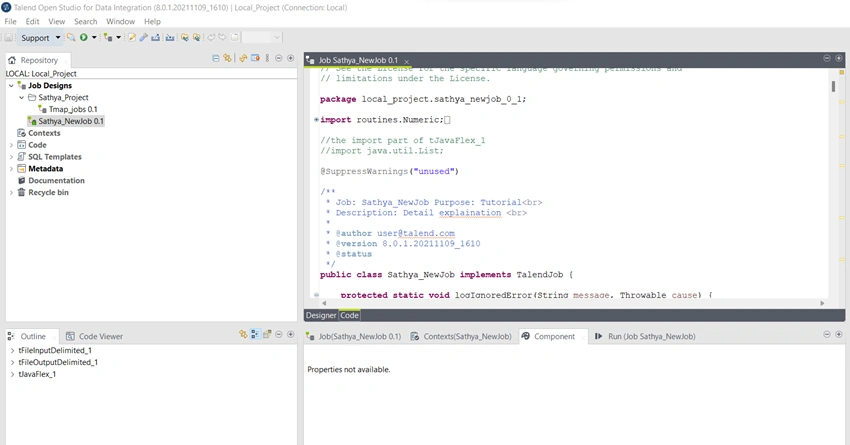Collapse the Job Designs tree node
The height and width of the screenshot is (445, 850).
point(11,86)
